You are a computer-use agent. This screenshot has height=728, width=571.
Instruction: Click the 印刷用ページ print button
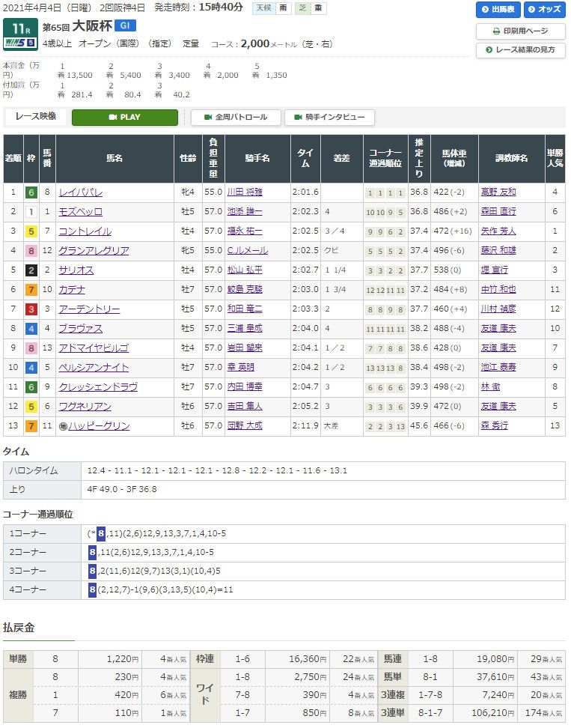(x=521, y=31)
